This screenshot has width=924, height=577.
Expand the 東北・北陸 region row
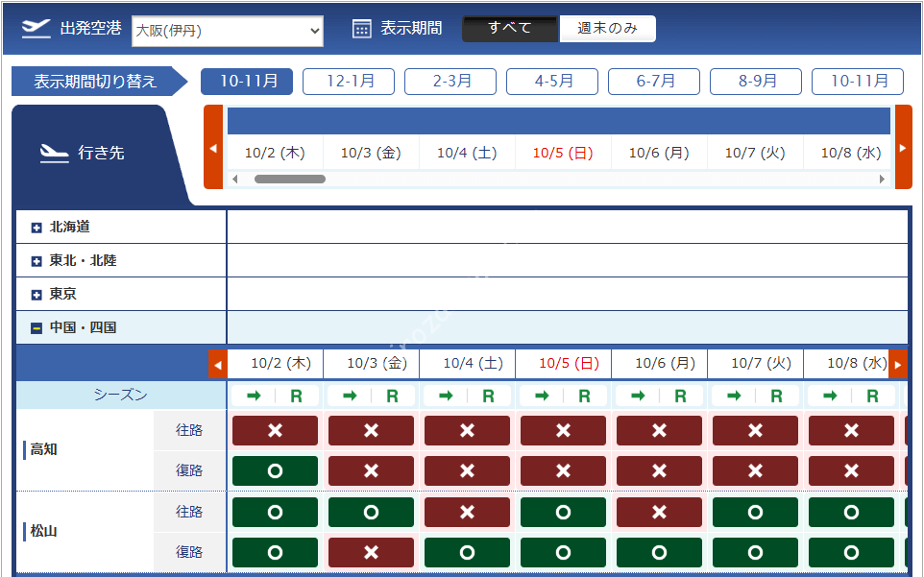36,261
